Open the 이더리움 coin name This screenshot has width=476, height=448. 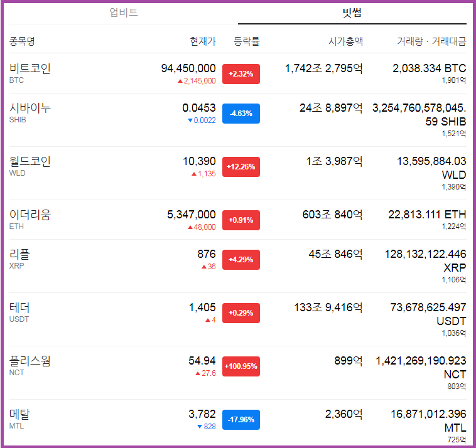tap(30, 215)
